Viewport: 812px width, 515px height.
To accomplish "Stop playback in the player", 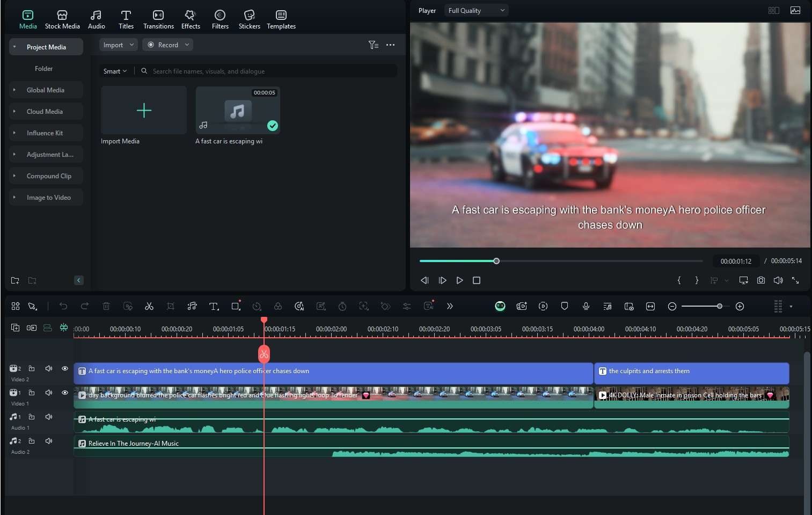I will click(477, 280).
